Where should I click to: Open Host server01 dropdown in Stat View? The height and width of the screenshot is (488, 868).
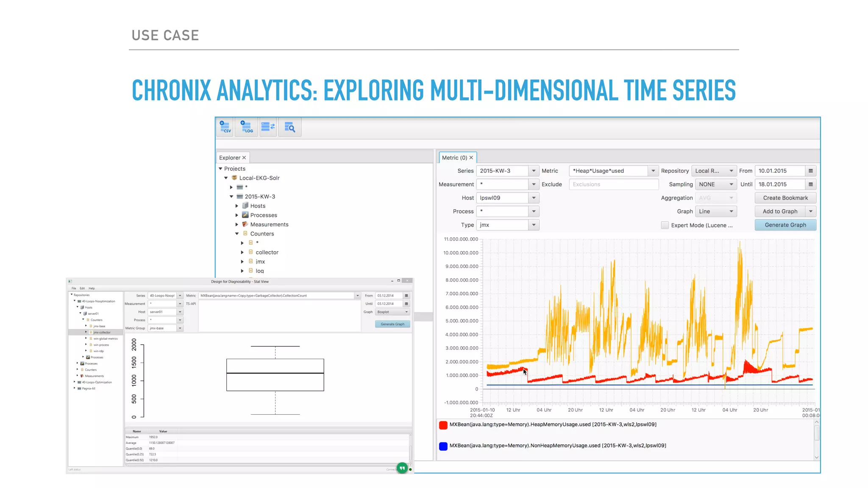[180, 312]
